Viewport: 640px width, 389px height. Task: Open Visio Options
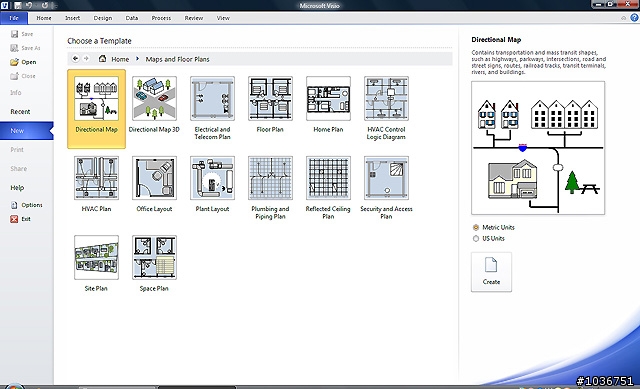(27, 205)
